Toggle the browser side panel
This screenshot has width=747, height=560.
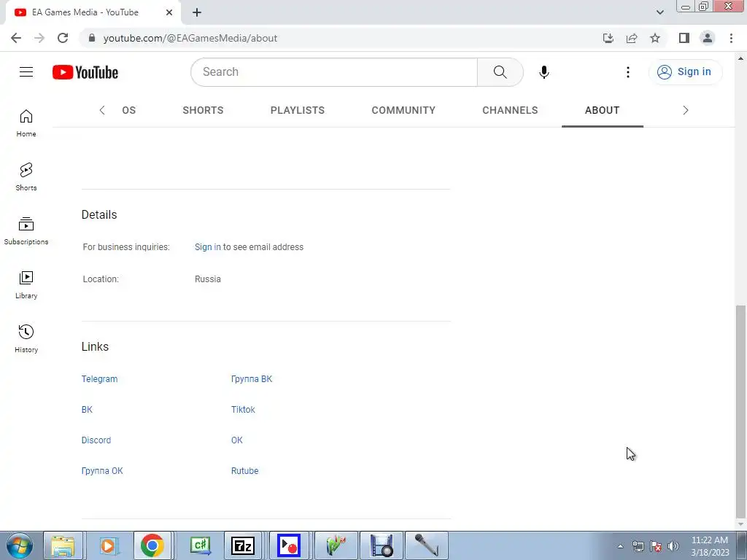coord(684,38)
